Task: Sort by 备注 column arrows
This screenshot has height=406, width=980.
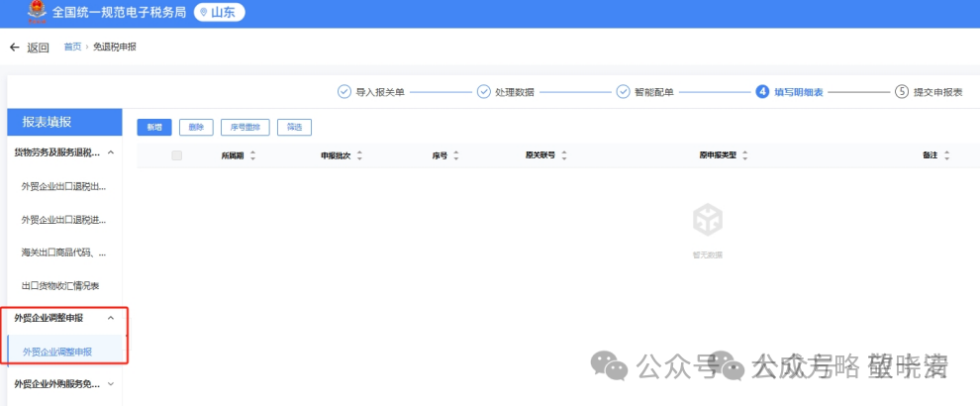Action: (x=947, y=155)
